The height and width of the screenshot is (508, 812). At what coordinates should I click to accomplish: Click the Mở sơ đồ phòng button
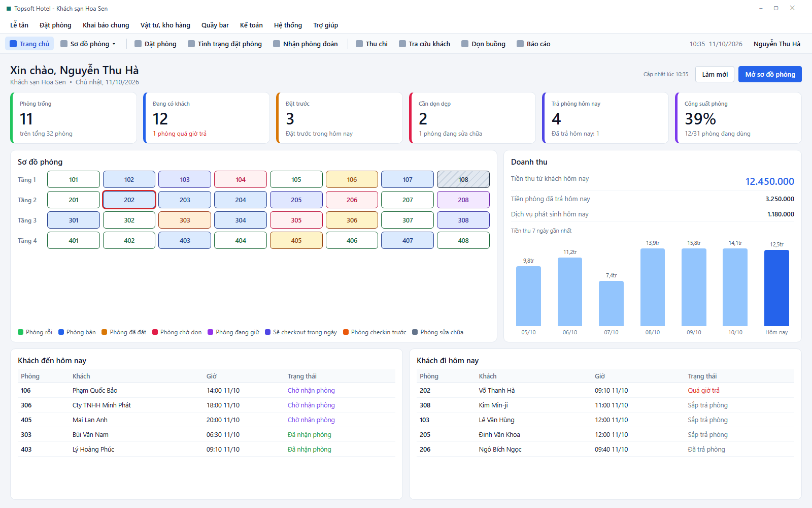pyautogui.click(x=770, y=74)
